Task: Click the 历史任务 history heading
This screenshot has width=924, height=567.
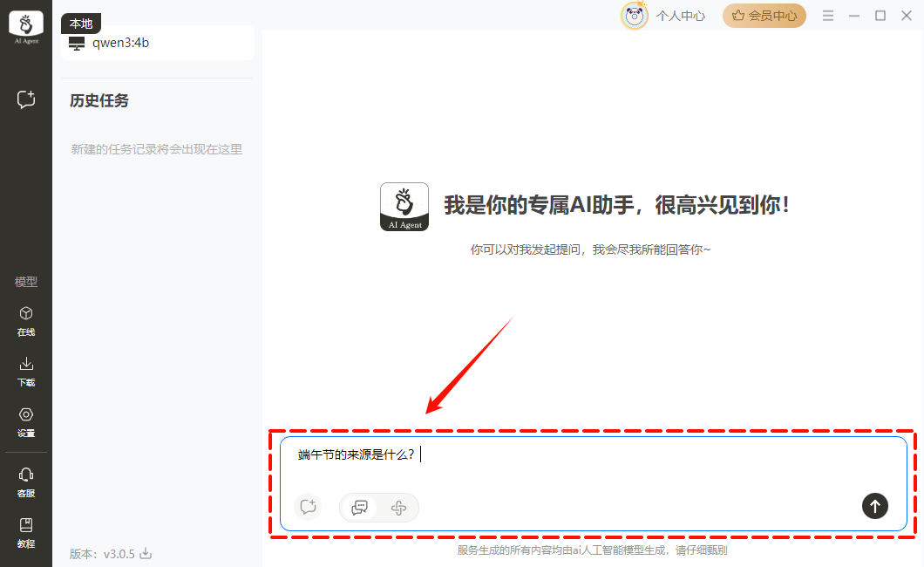Action: pyautogui.click(x=99, y=101)
